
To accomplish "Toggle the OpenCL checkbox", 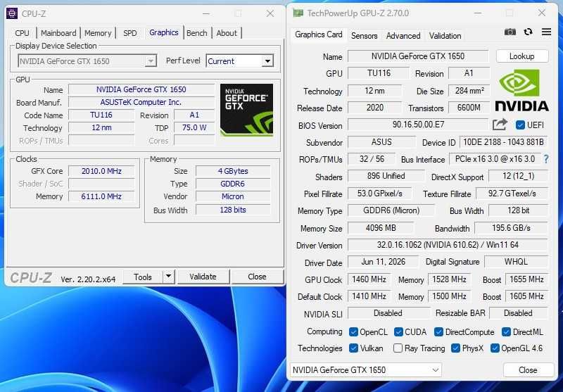I will (x=353, y=332).
